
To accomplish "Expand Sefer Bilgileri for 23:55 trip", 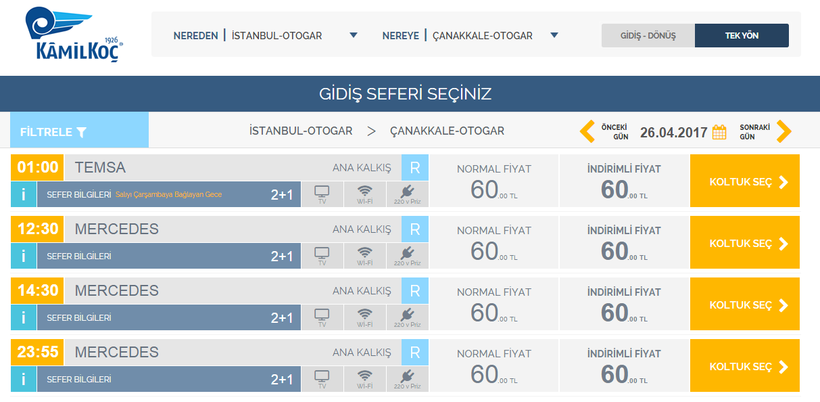I will (78, 379).
